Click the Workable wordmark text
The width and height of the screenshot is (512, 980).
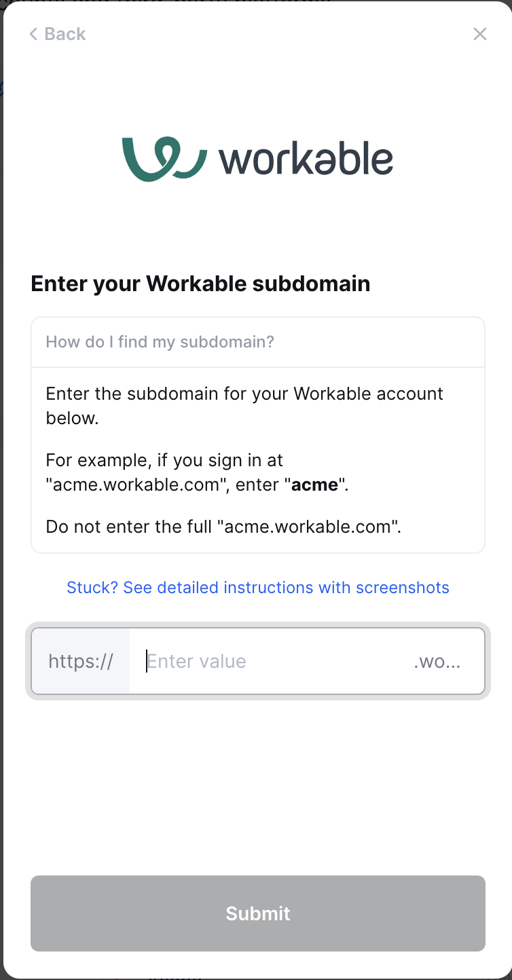306,159
